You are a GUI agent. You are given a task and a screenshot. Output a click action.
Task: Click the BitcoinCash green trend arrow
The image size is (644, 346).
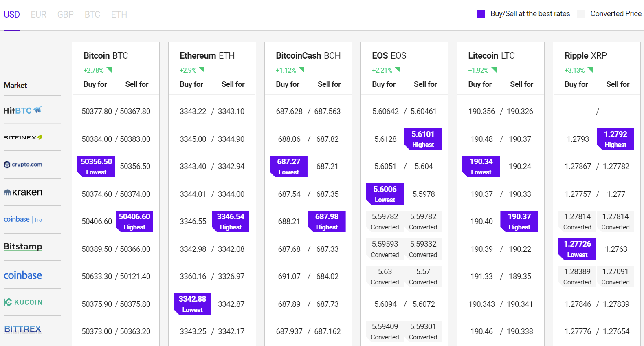pyautogui.click(x=302, y=70)
